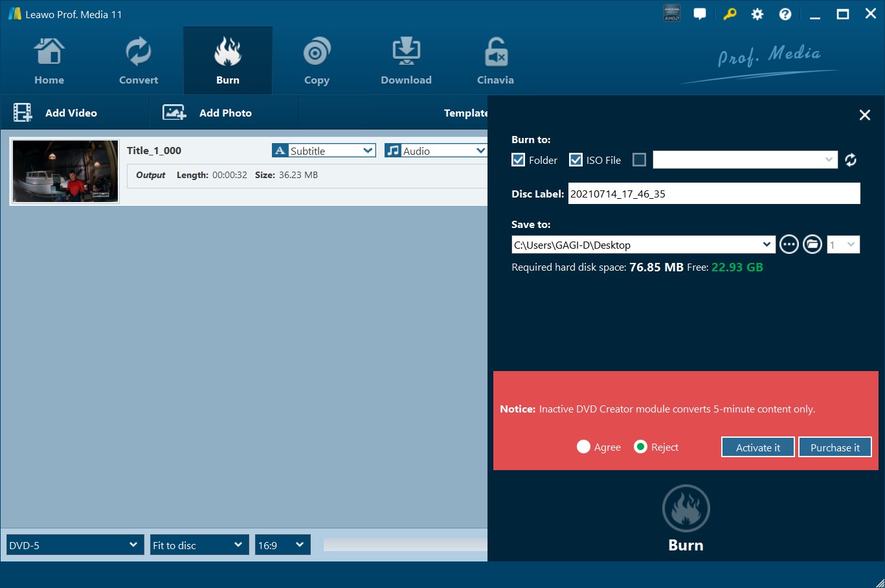Open the Cinavia module

coord(495,60)
